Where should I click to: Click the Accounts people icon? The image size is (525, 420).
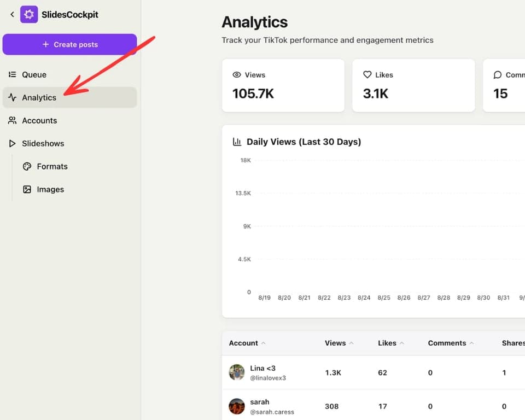[13, 120]
